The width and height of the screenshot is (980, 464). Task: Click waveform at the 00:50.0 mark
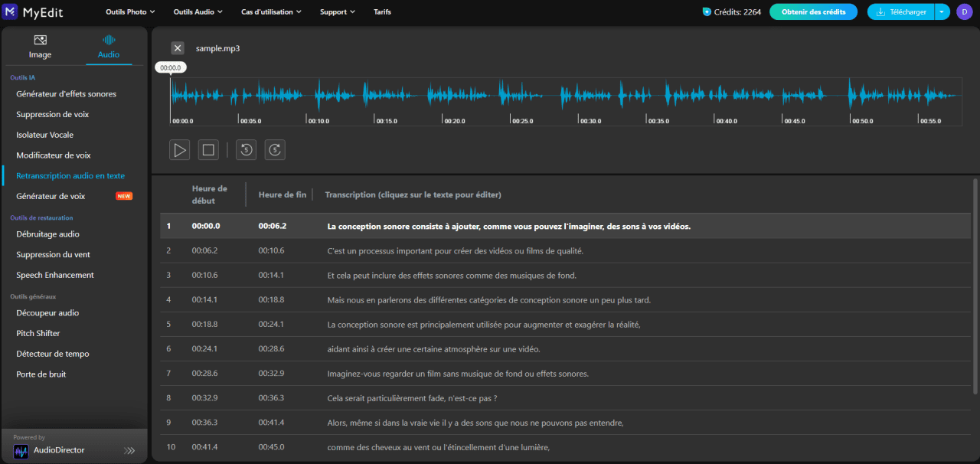click(x=851, y=96)
